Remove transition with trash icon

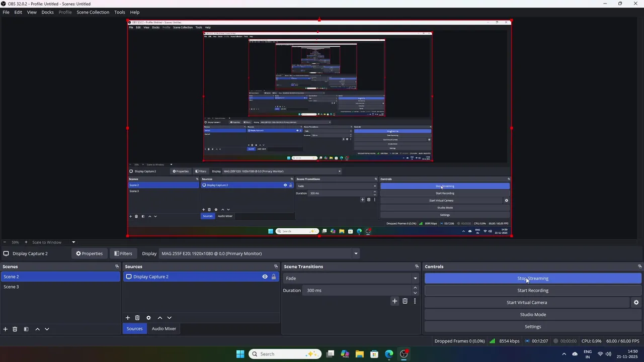tap(405, 301)
